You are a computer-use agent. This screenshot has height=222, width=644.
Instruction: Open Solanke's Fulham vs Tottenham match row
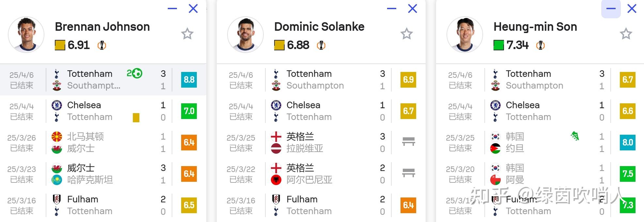pos(321,205)
